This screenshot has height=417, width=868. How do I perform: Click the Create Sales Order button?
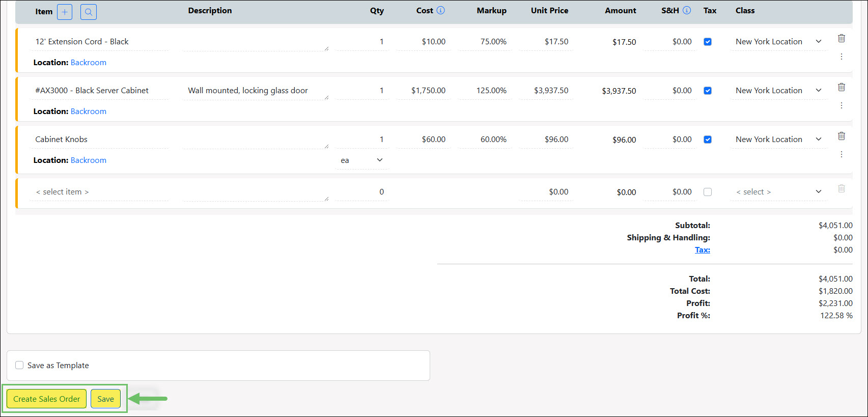(47, 399)
